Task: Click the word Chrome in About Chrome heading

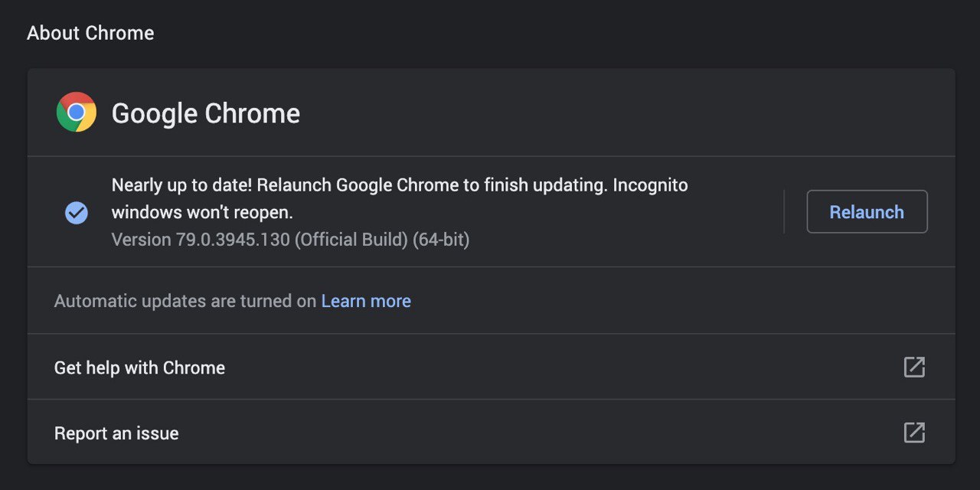Action: tap(119, 33)
